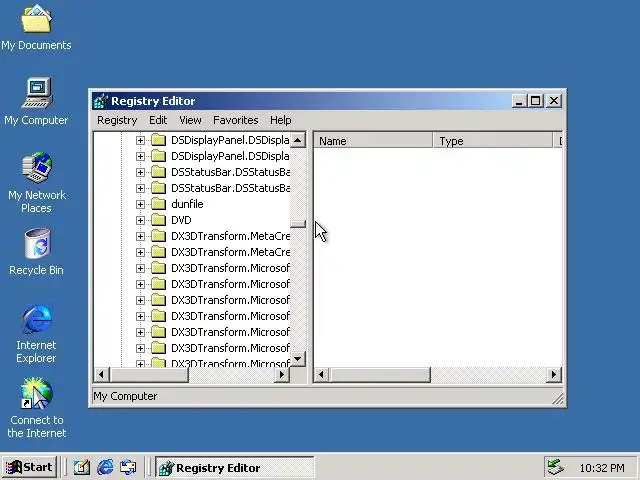Minimize the Registry Editor window

(x=519, y=101)
